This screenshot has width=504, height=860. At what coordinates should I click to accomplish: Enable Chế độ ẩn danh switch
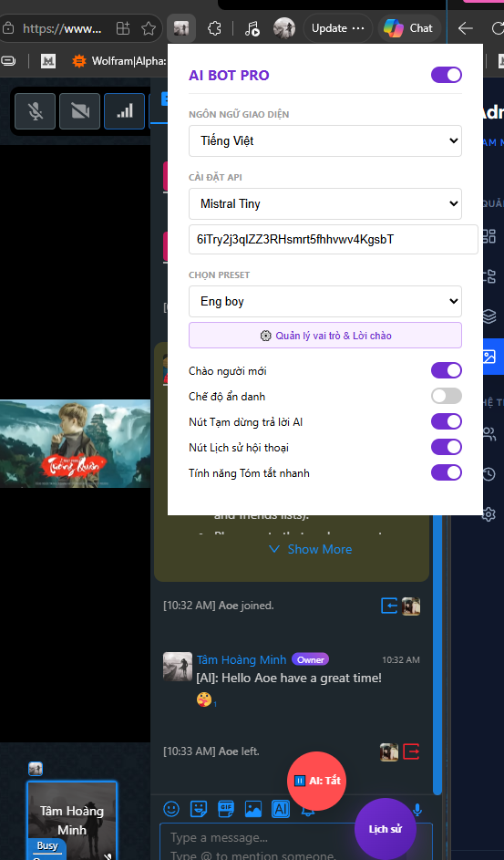point(447,396)
